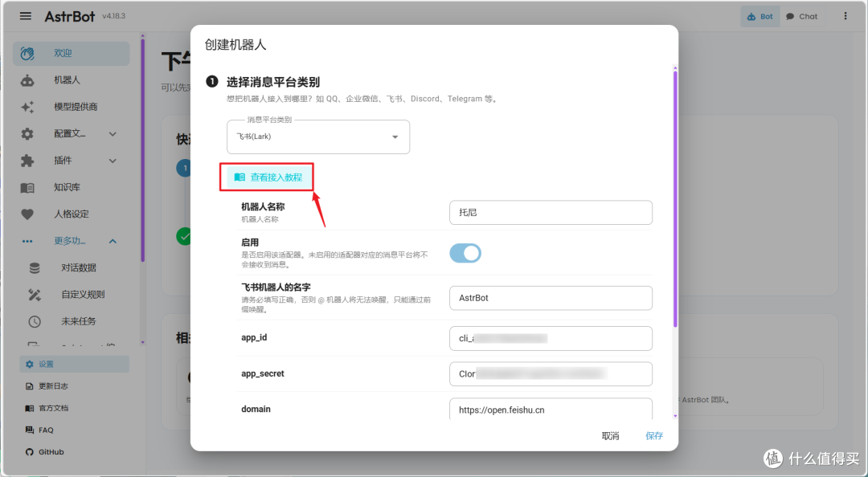
Task: Click 取消 to dismiss the dialog
Action: click(611, 436)
